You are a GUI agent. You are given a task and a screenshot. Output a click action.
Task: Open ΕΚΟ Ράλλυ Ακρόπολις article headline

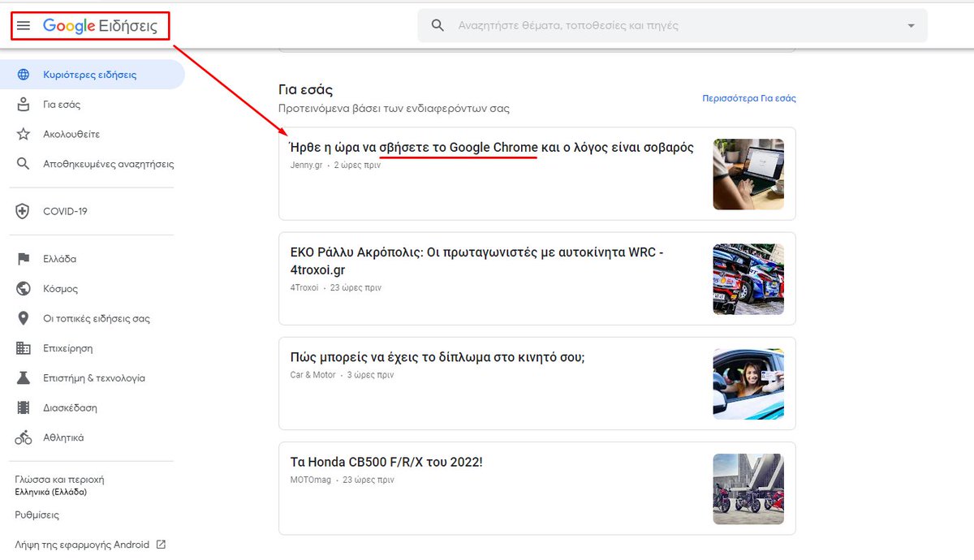[x=477, y=261]
